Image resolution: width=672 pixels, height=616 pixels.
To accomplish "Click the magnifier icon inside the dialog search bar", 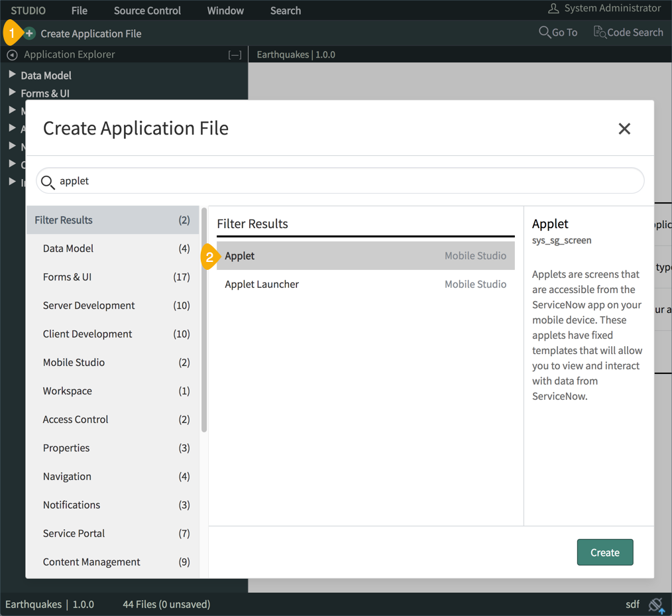I will coord(48,181).
